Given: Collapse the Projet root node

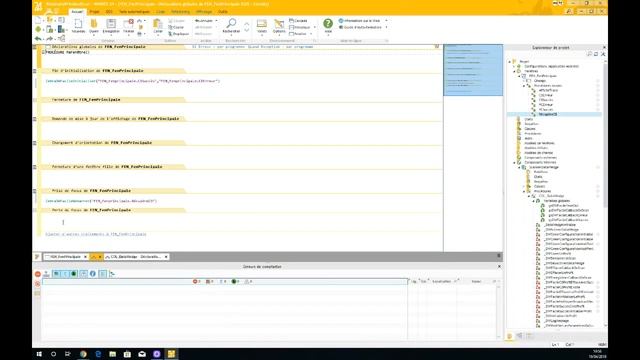Looking at the screenshot, I should [509, 62].
